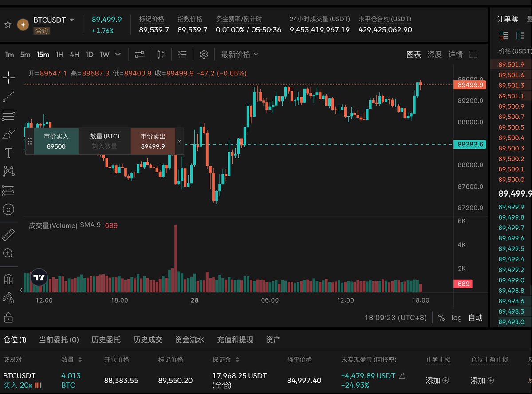Enter fullscreen chart mode

(x=473, y=55)
